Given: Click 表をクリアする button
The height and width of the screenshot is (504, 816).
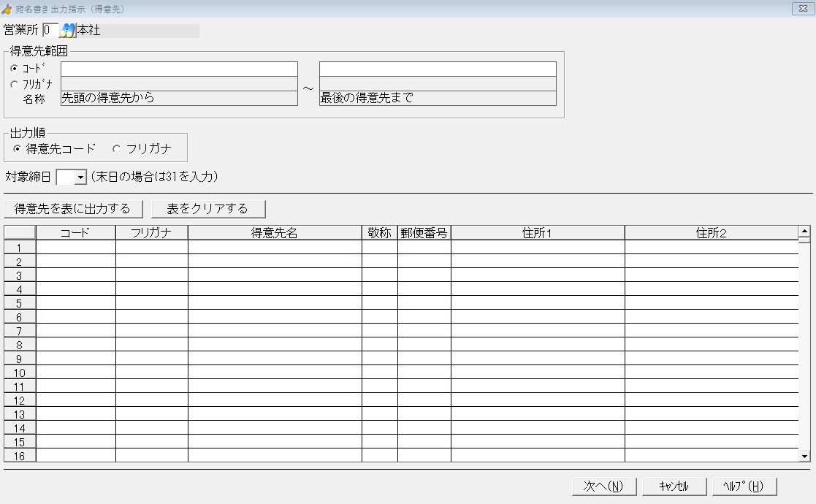Looking at the screenshot, I should 208,209.
